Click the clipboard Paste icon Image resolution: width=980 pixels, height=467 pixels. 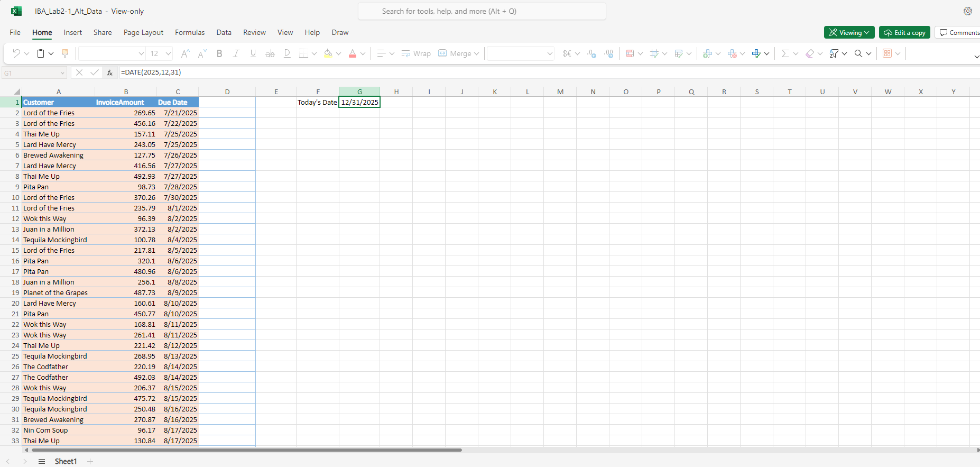point(41,53)
